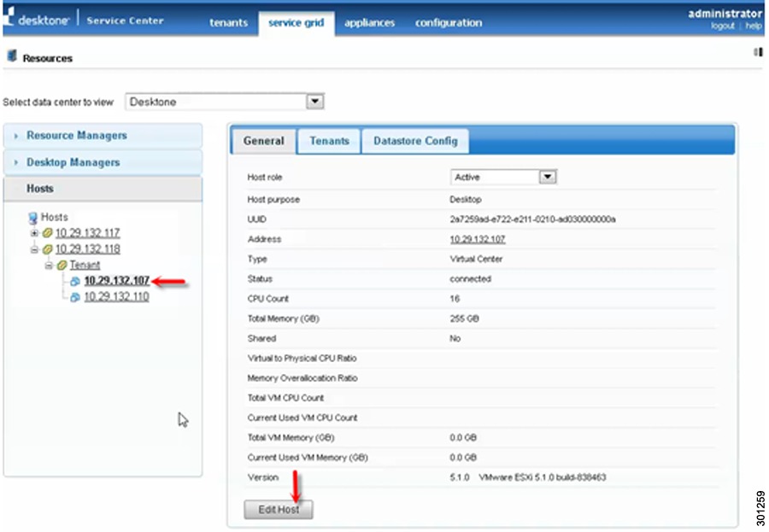Click the 10.29.132.117 host icon
769x532 pixels.
48,233
